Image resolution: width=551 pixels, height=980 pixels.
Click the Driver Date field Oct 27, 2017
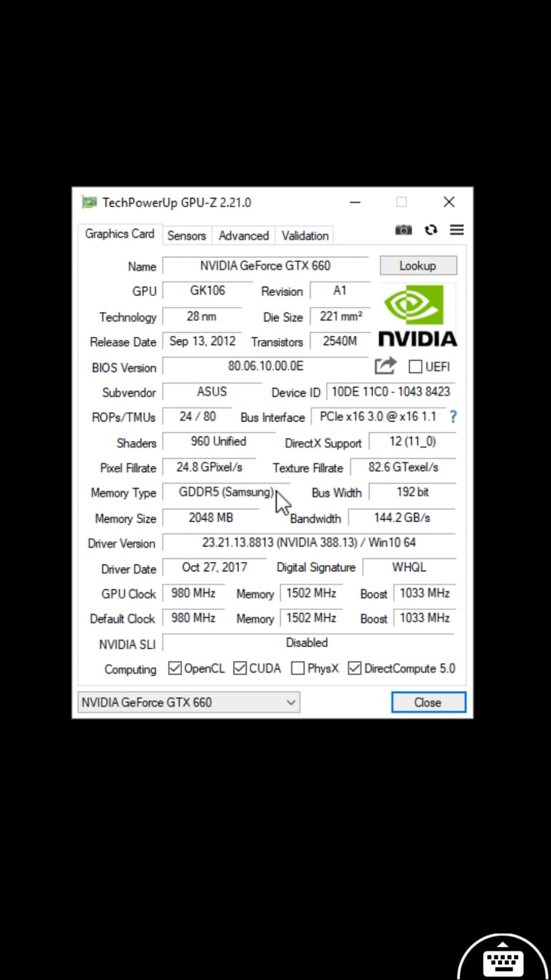point(215,568)
